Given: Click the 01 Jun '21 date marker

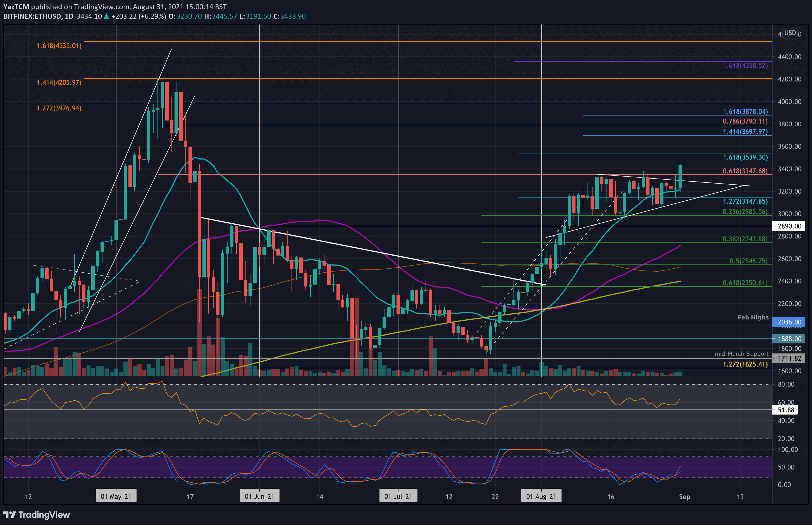Looking at the screenshot, I should 259,496.
